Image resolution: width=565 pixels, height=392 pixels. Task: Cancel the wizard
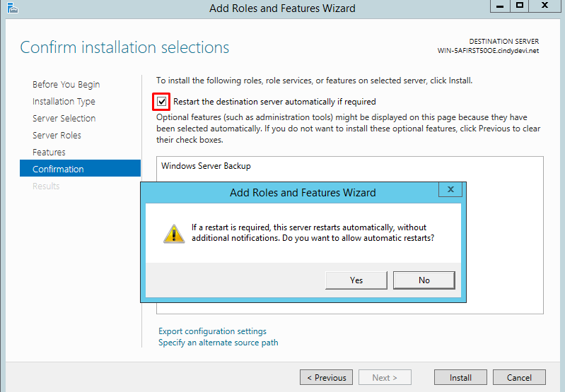click(519, 378)
